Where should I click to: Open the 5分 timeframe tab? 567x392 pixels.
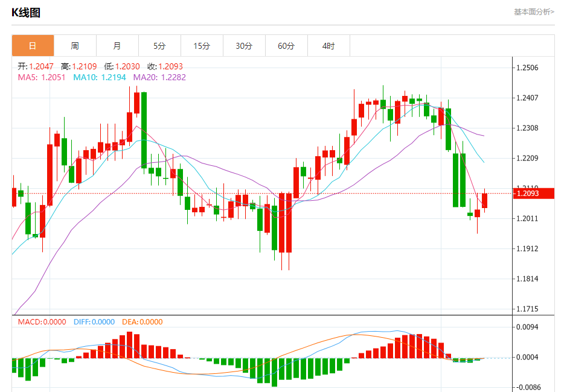pyautogui.click(x=159, y=45)
